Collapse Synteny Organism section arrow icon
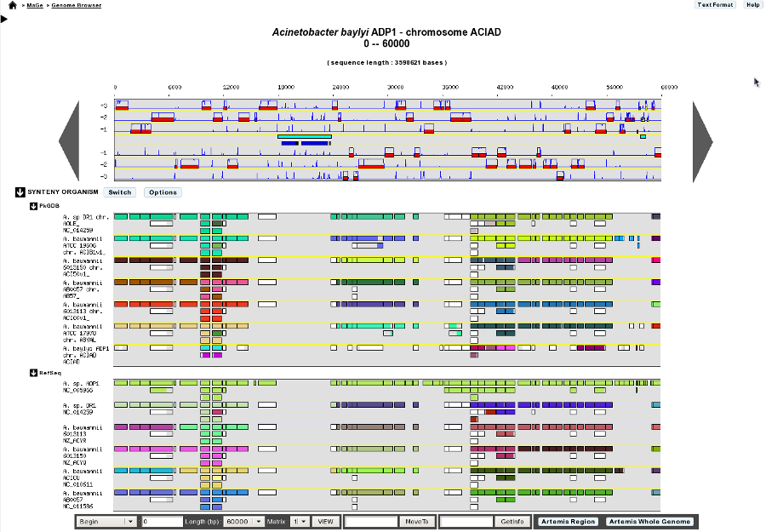 (20, 192)
